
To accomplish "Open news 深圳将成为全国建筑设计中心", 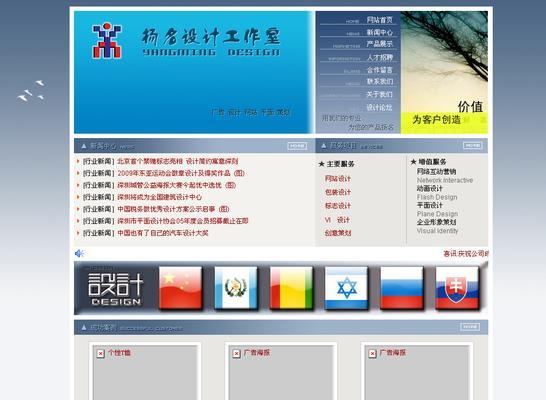I will [x=159, y=197].
